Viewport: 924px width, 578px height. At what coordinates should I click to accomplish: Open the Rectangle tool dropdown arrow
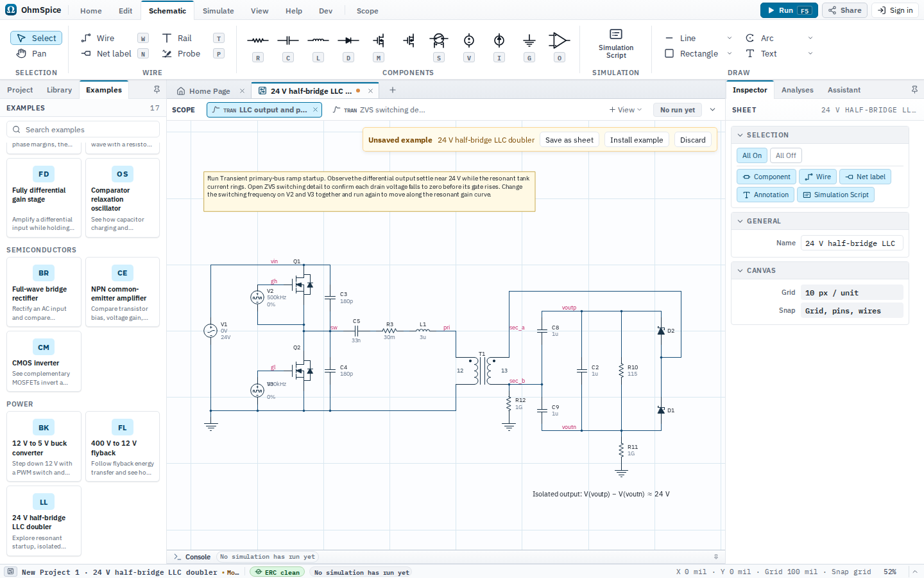729,53
